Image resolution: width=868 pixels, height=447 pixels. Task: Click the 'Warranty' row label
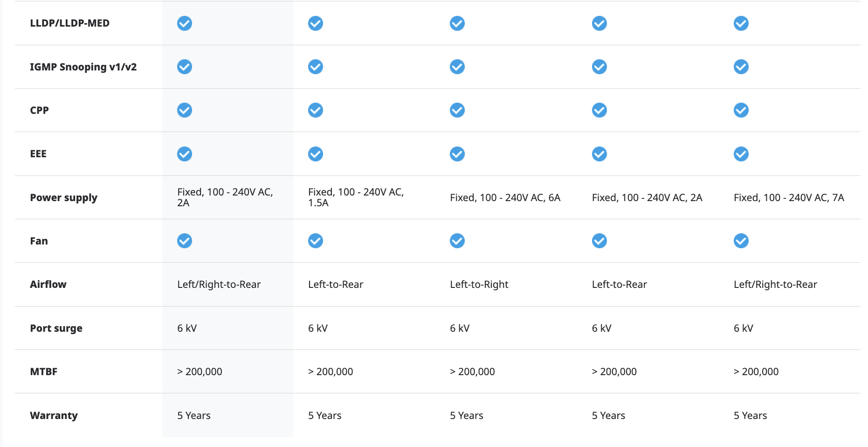coord(54,415)
